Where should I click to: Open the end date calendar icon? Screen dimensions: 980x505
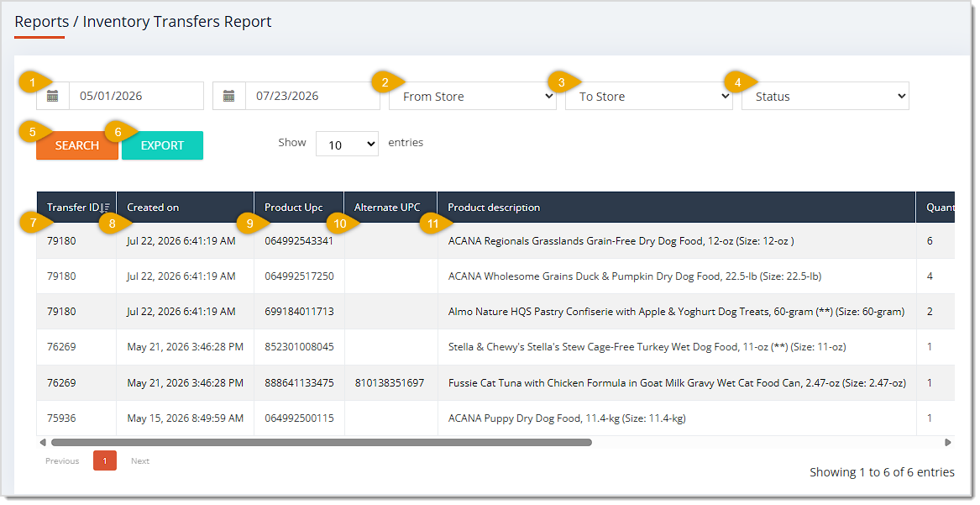[229, 97]
